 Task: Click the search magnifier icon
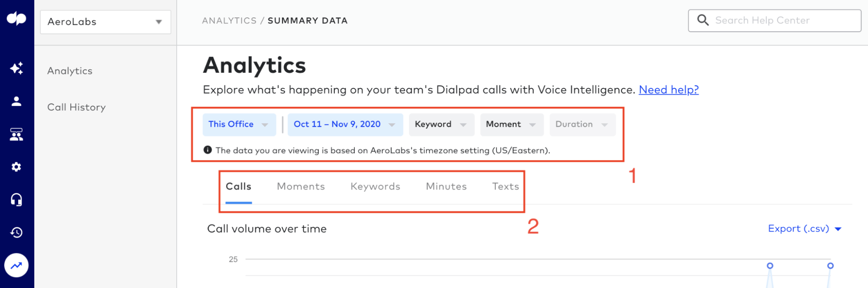703,20
